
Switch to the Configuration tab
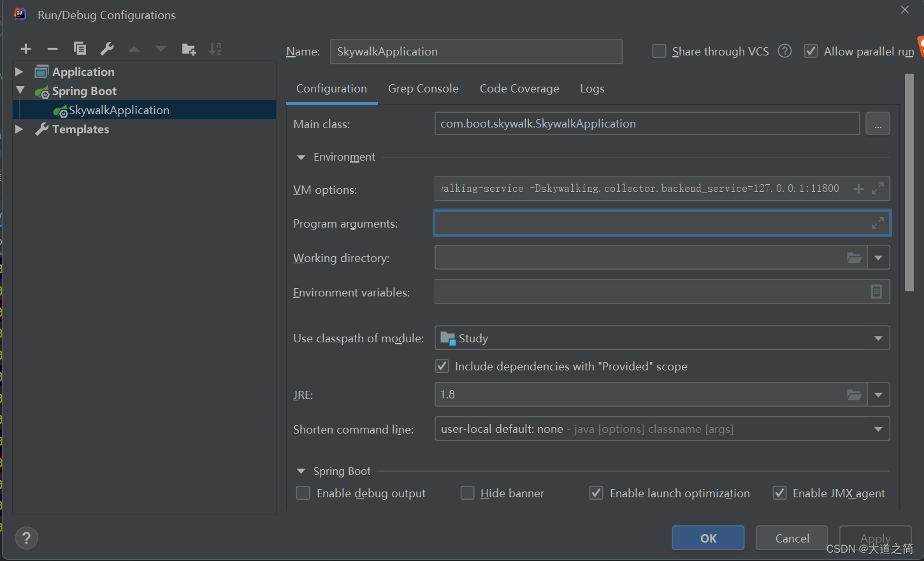(x=331, y=89)
